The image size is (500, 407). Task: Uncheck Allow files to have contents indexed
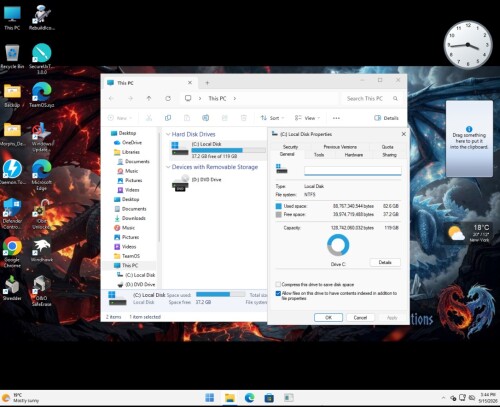pos(278,293)
